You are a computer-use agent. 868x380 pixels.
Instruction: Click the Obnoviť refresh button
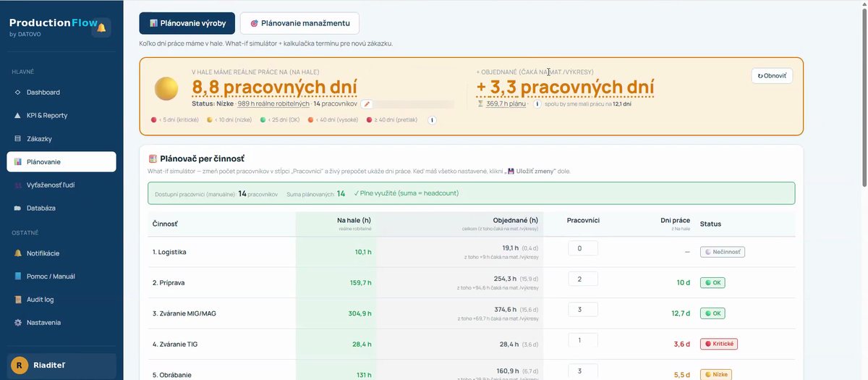tap(772, 75)
